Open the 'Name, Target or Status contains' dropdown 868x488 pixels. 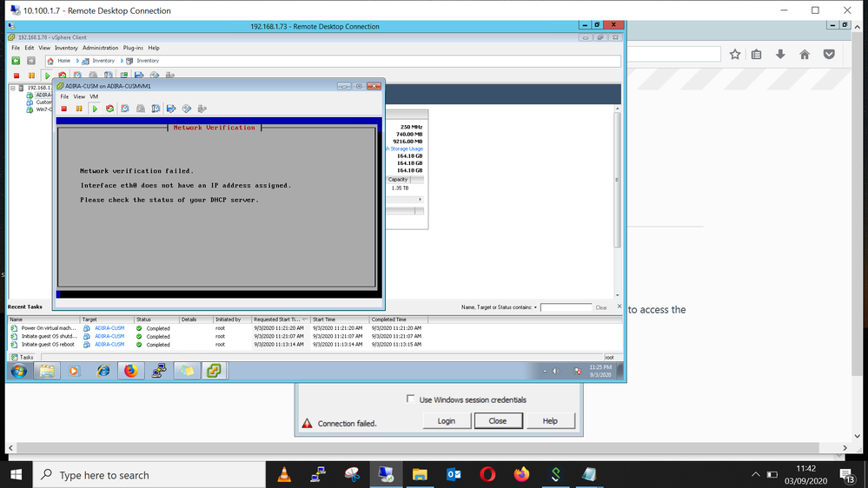tap(535, 307)
